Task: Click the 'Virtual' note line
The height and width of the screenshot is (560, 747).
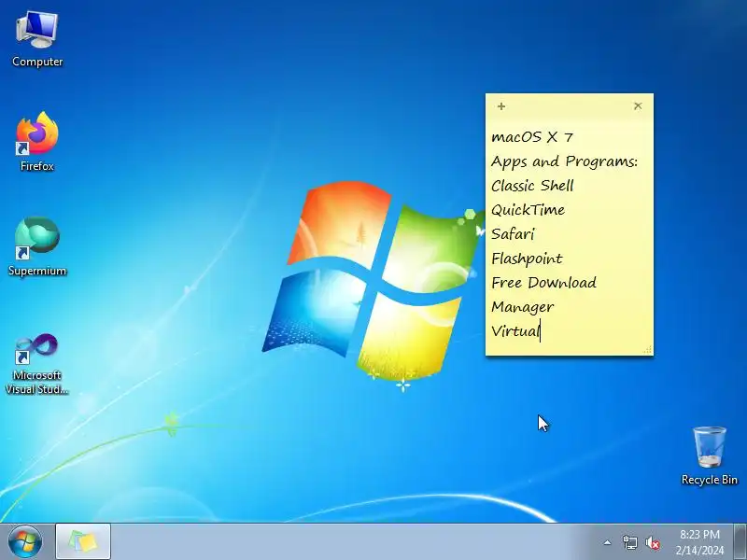Action: [x=515, y=331]
